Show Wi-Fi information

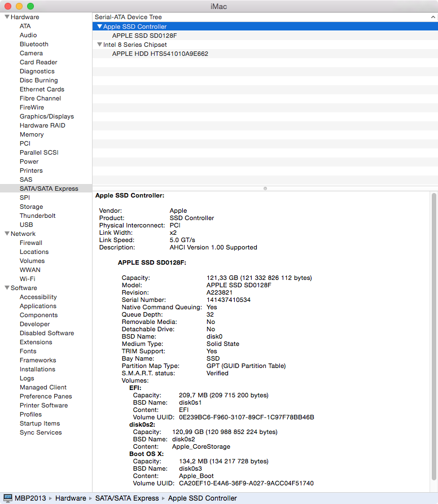(28, 278)
